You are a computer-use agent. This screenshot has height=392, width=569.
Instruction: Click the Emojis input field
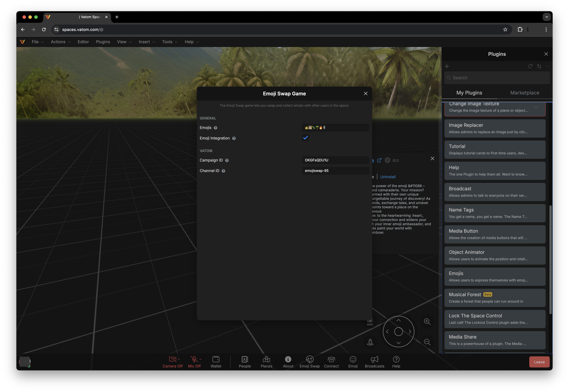(335, 128)
